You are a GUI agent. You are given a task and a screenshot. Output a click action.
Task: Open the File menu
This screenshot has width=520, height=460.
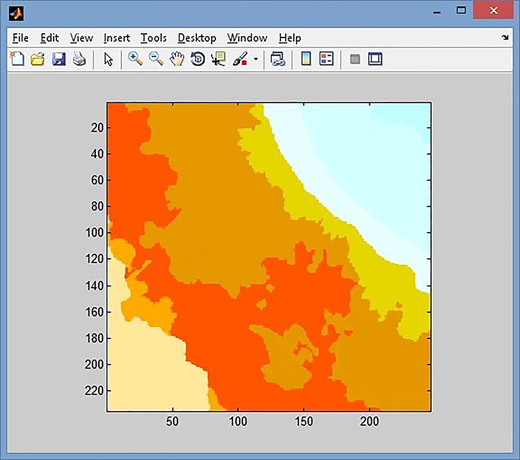click(20, 38)
